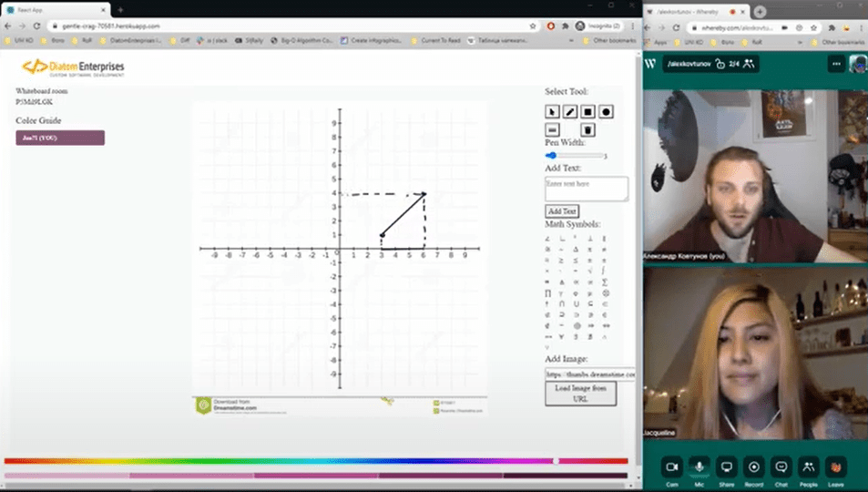The image size is (868, 492).
Task: Pick a hue on the rainbow color bar
Action: point(316,460)
